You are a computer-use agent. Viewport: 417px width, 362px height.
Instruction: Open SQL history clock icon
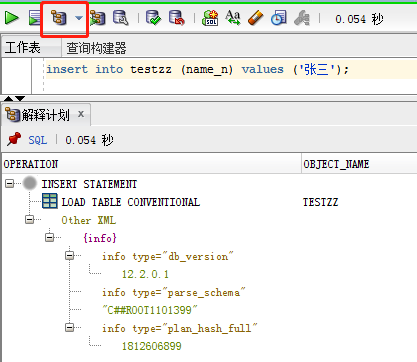click(279, 18)
